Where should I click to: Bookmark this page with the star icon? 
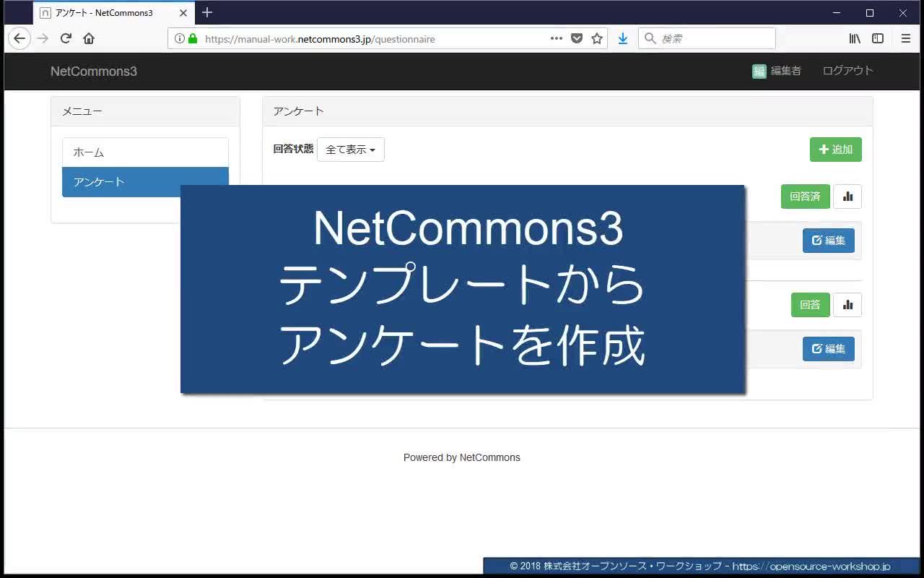[x=597, y=39]
